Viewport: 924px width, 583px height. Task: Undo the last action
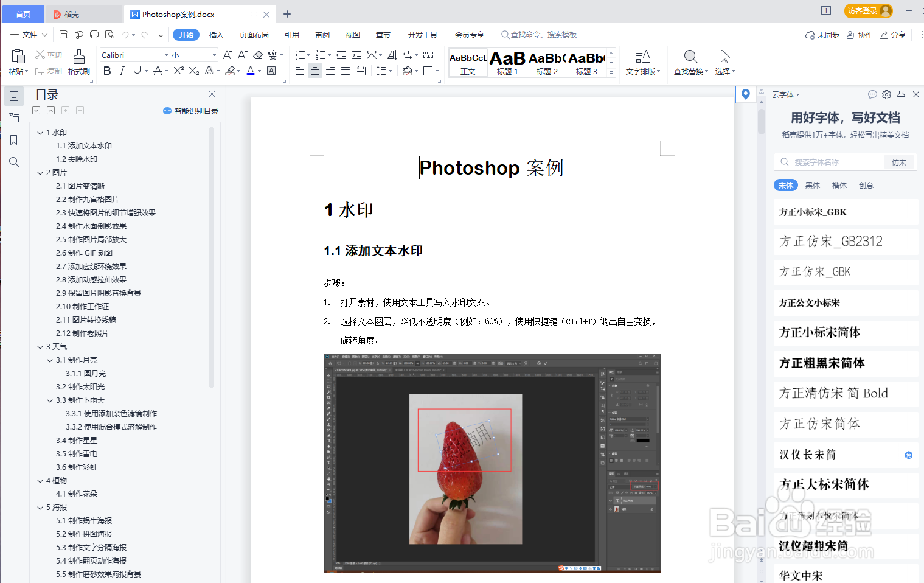125,35
